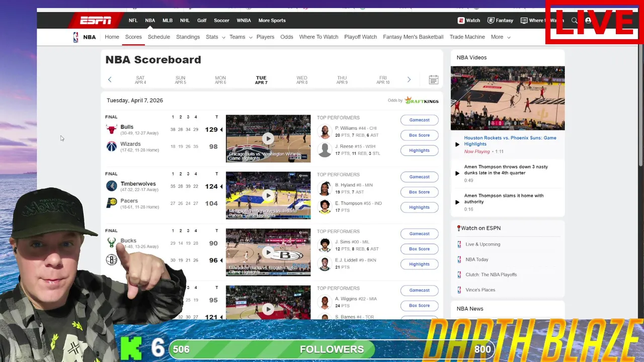Open NBA Today link
The image size is (644, 362).
click(x=476, y=259)
